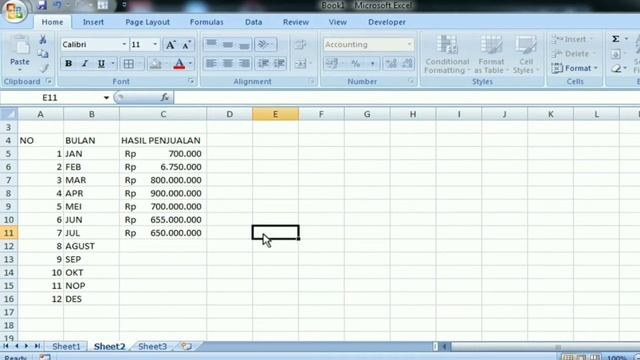Screen dimensions: 640x360
Task: Click the Copy icon
Action: tap(42, 54)
